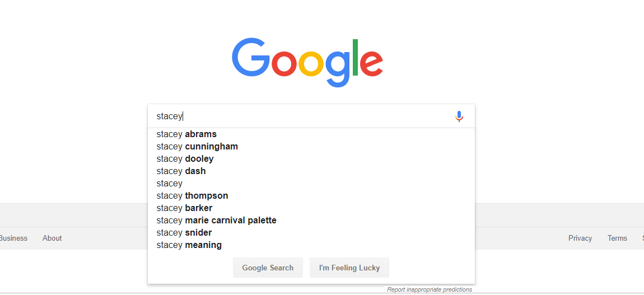Click the Google logo
Viewport: 644px width, 295px height.
click(x=307, y=62)
